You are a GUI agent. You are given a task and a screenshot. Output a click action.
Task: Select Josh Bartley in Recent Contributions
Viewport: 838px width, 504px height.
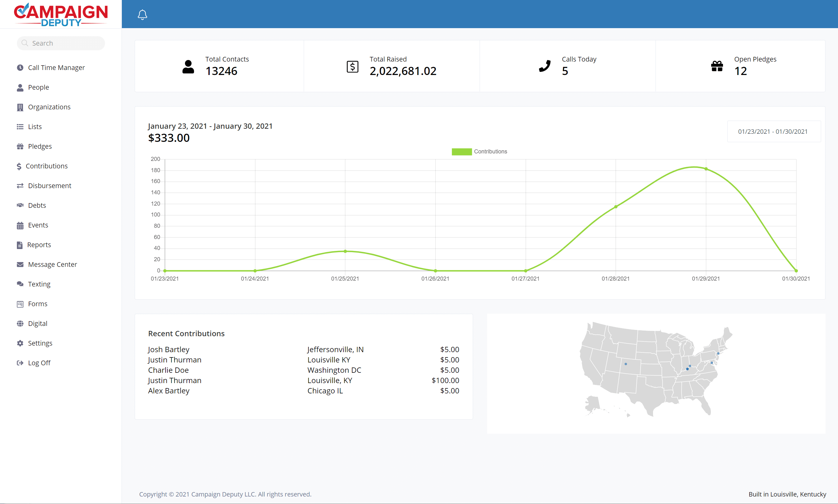[168, 349]
